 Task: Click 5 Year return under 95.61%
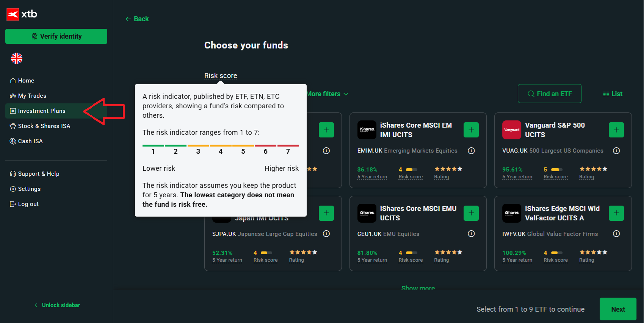pyautogui.click(x=517, y=177)
